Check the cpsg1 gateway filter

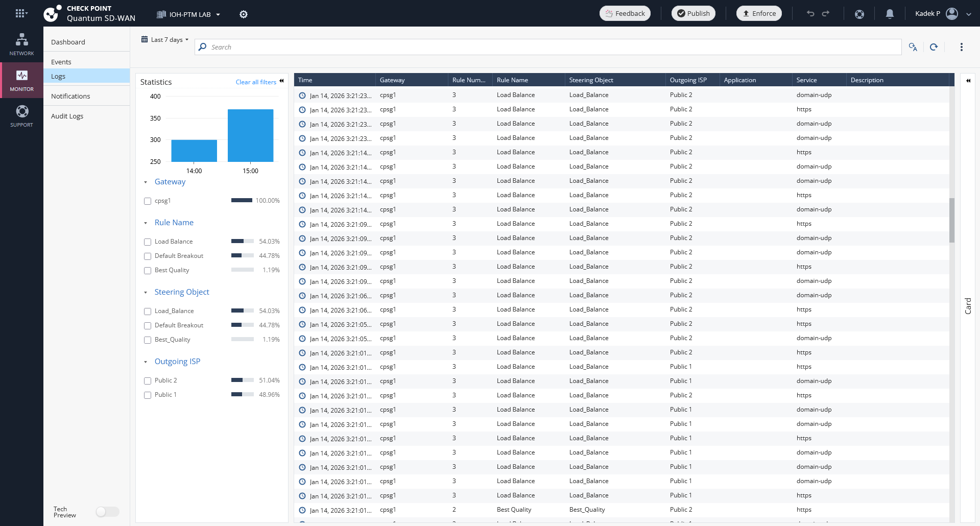[x=148, y=201]
